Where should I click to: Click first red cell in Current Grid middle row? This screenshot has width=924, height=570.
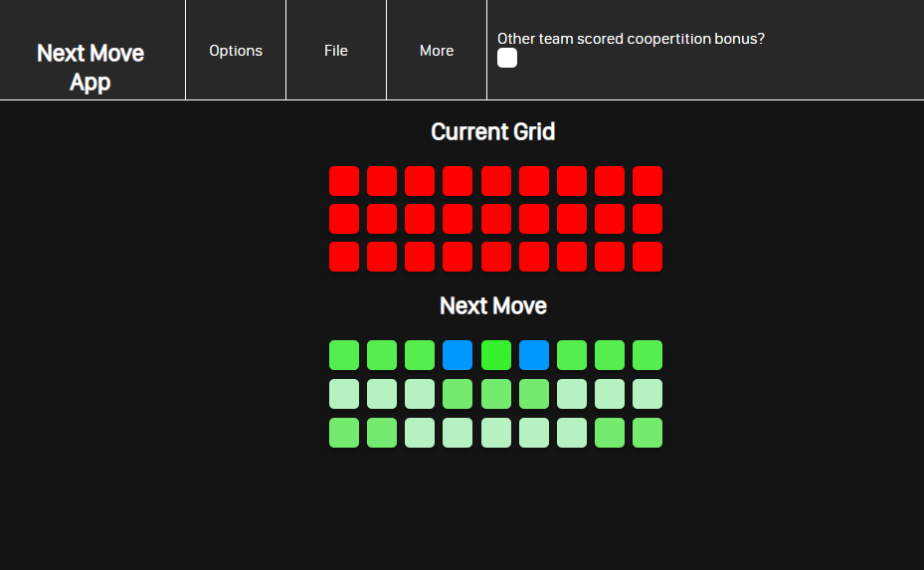click(x=344, y=219)
